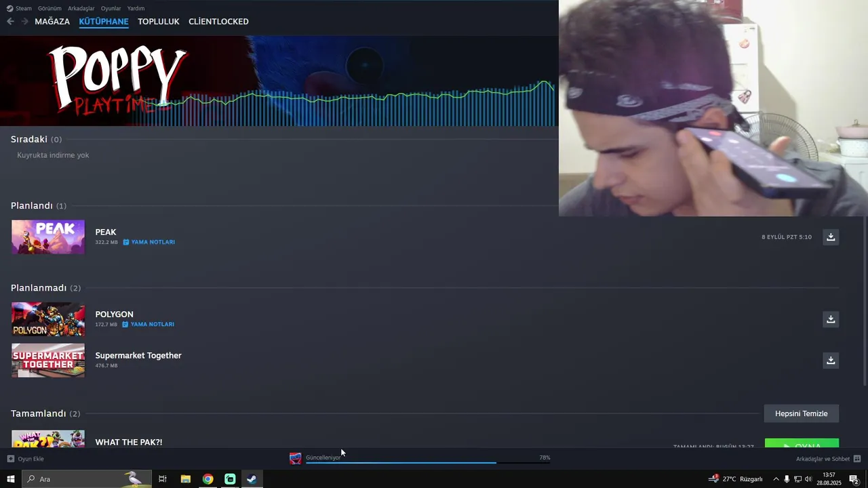This screenshot has height=488, width=868.
Task: Click the Supermarket Together title
Action: pyautogui.click(x=138, y=355)
